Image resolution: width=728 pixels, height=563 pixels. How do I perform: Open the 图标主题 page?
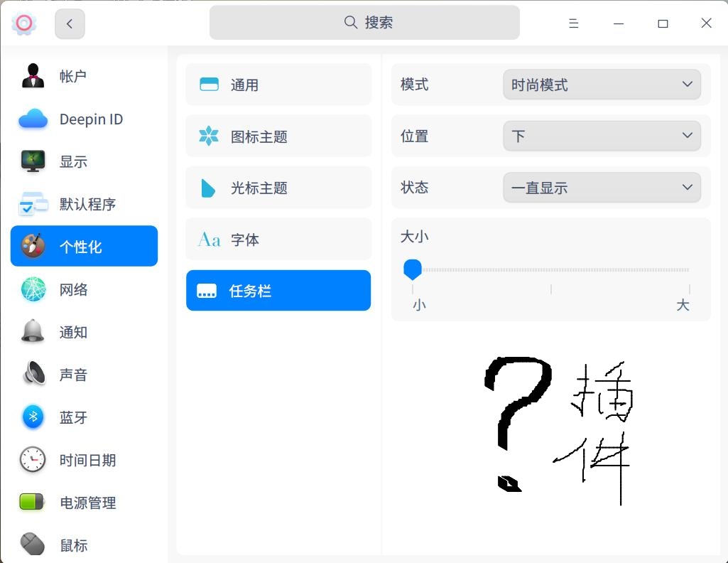(x=278, y=136)
